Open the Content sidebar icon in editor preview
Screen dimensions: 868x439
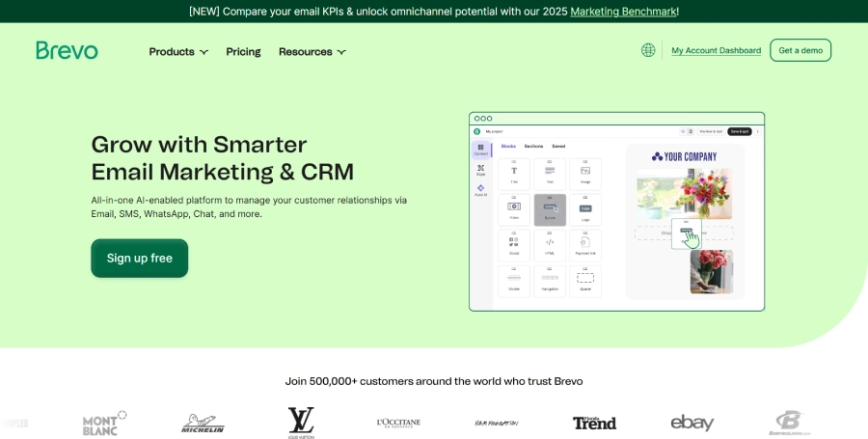[x=480, y=150]
